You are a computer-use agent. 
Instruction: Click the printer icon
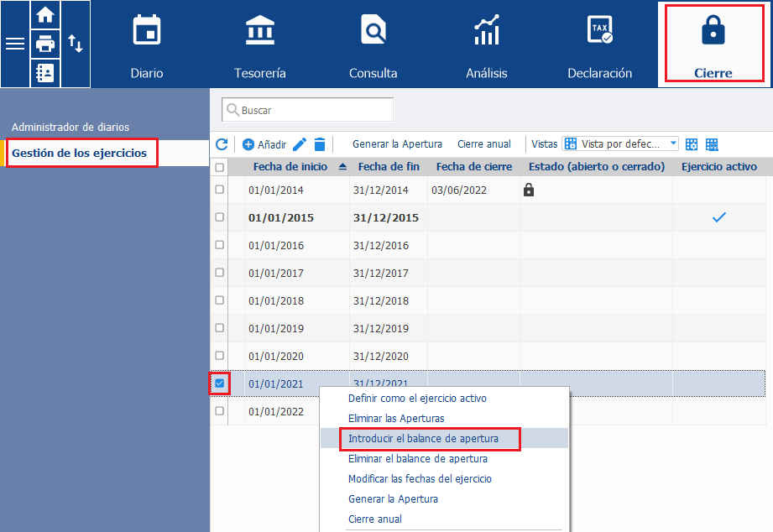coord(45,44)
